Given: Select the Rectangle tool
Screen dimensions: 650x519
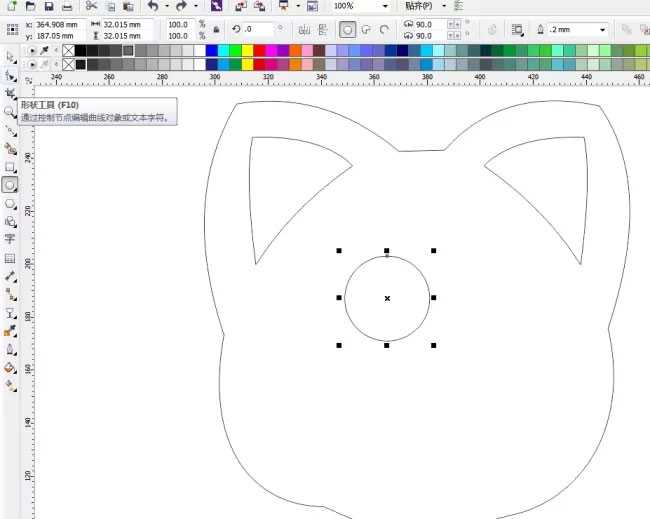Looking at the screenshot, I should (x=10, y=167).
